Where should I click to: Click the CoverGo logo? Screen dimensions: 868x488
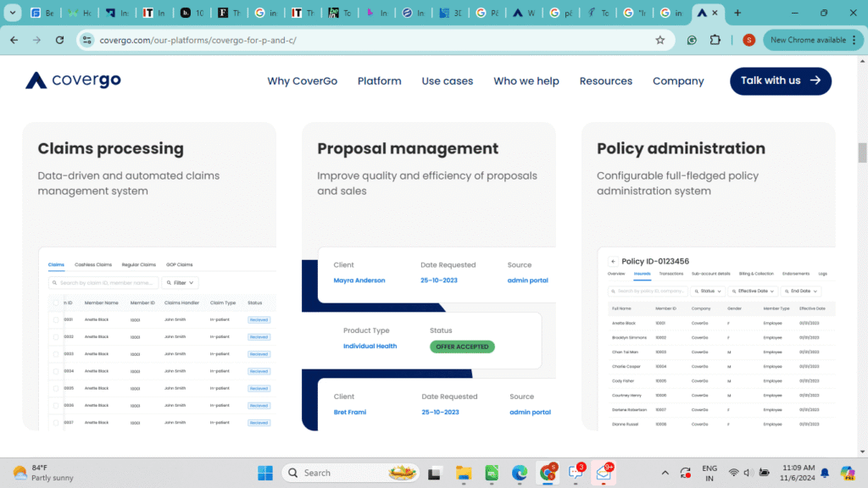tap(73, 80)
